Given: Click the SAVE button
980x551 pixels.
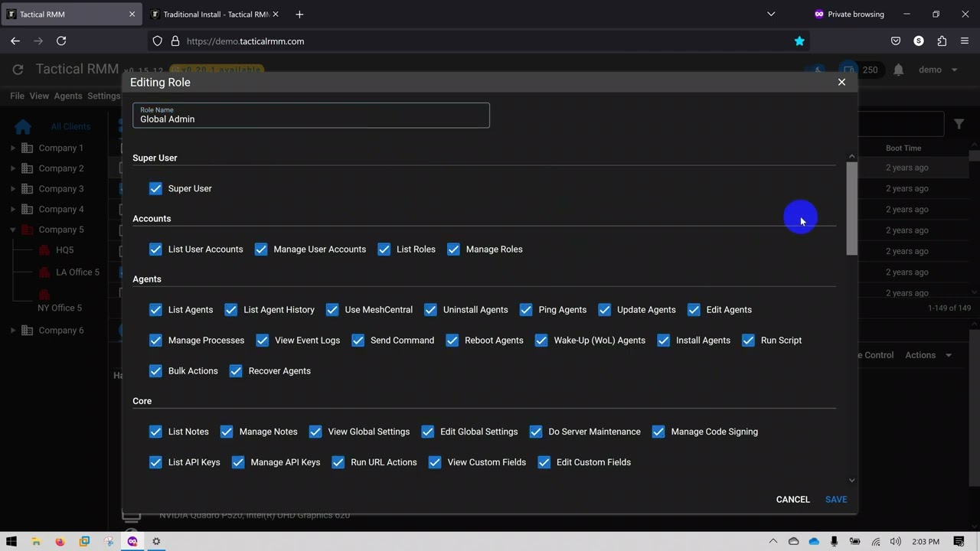Looking at the screenshot, I should [836, 500].
